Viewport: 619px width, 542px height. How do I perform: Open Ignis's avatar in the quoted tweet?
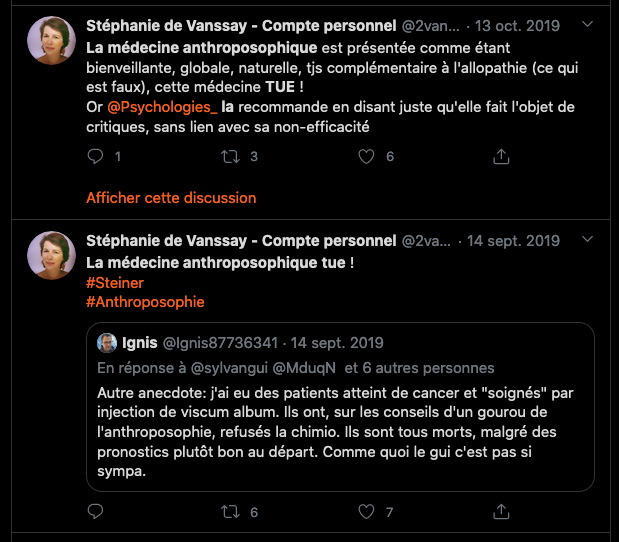click(x=106, y=343)
